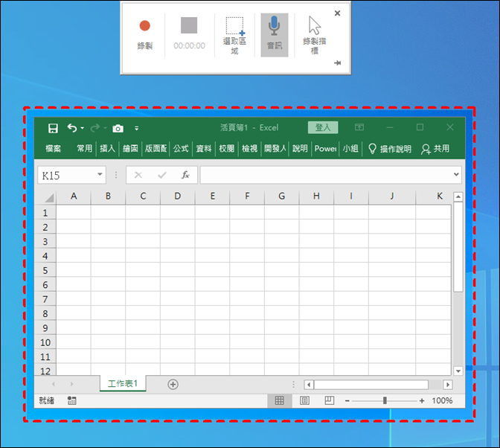Open the Data (資料) tab
500x448 pixels.
(204, 148)
